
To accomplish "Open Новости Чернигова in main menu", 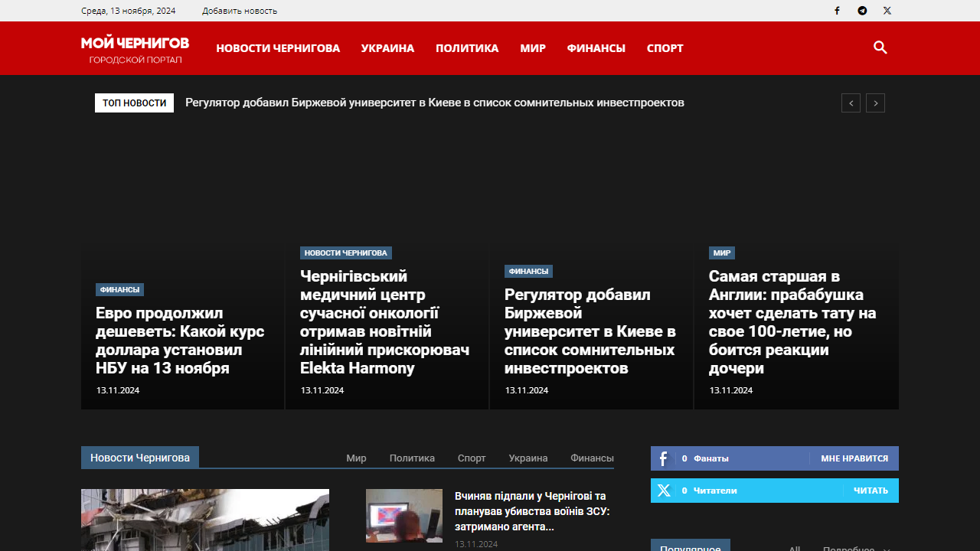I will coord(278,48).
